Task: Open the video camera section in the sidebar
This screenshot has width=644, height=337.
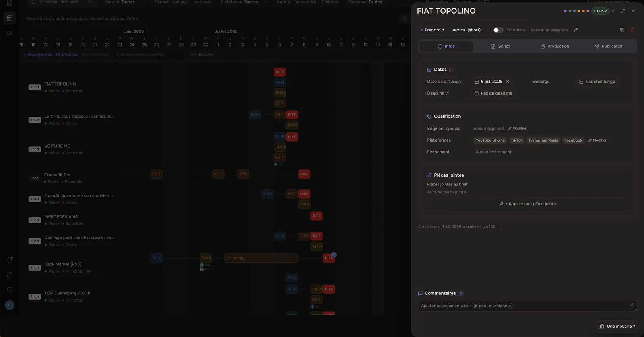Action: (x=10, y=33)
